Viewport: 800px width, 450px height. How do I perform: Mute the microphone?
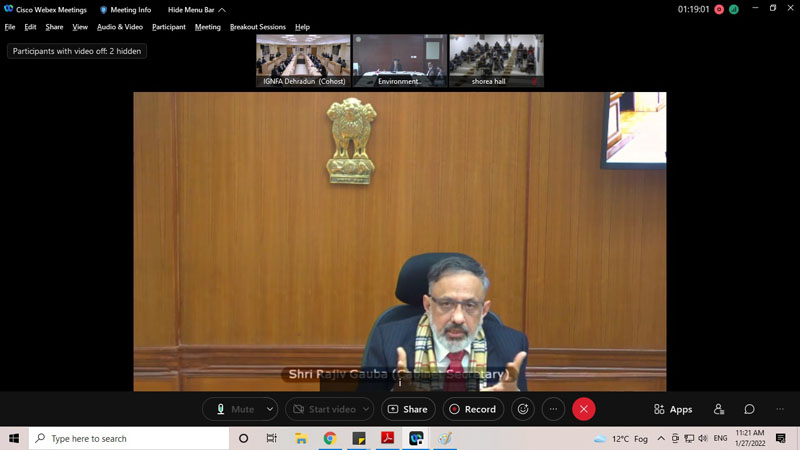click(235, 409)
